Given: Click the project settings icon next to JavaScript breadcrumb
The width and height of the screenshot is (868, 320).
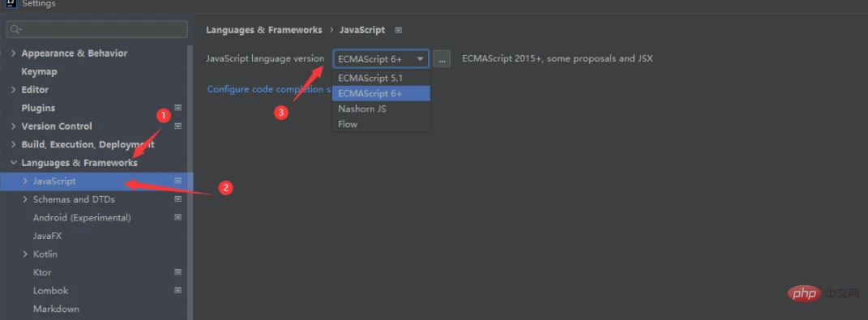Looking at the screenshot, I should point(398,30).
